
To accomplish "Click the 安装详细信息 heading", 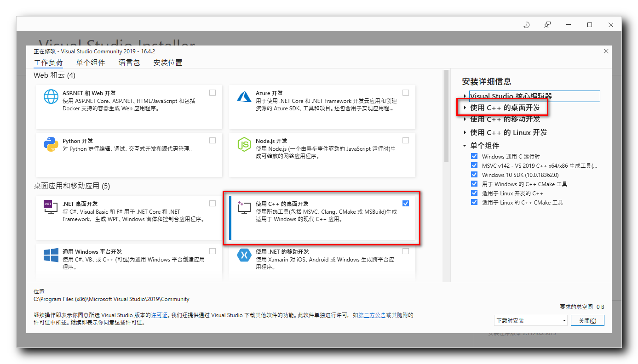I will click(x=486, y=81).
